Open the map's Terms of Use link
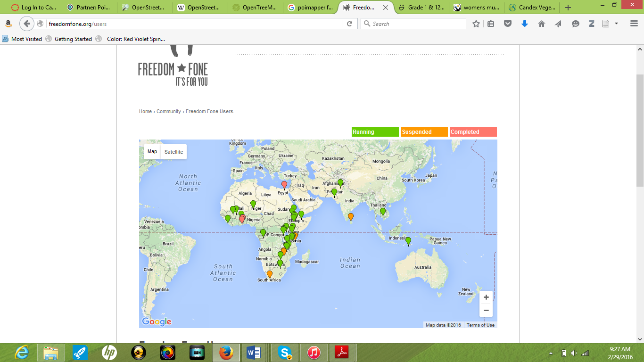This screenshot has height=362, width=644. pyautogui.click(x=480, y=325)
